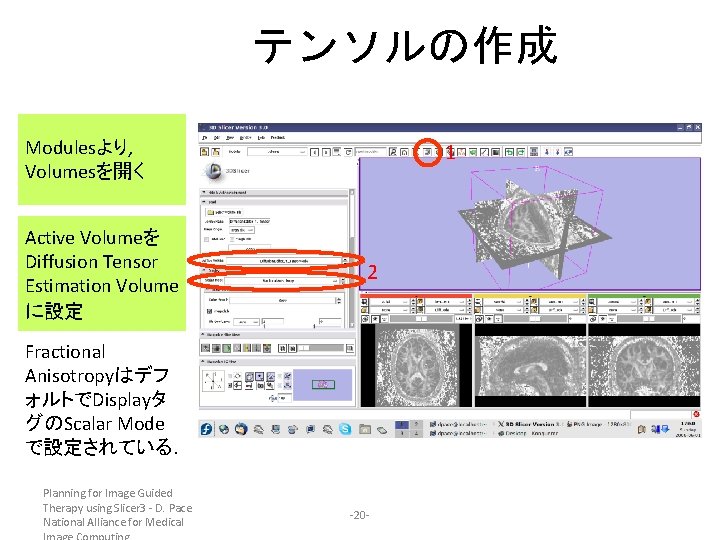Collapse the Load panel section
The image size is (720, 540).
click(274, 202)
